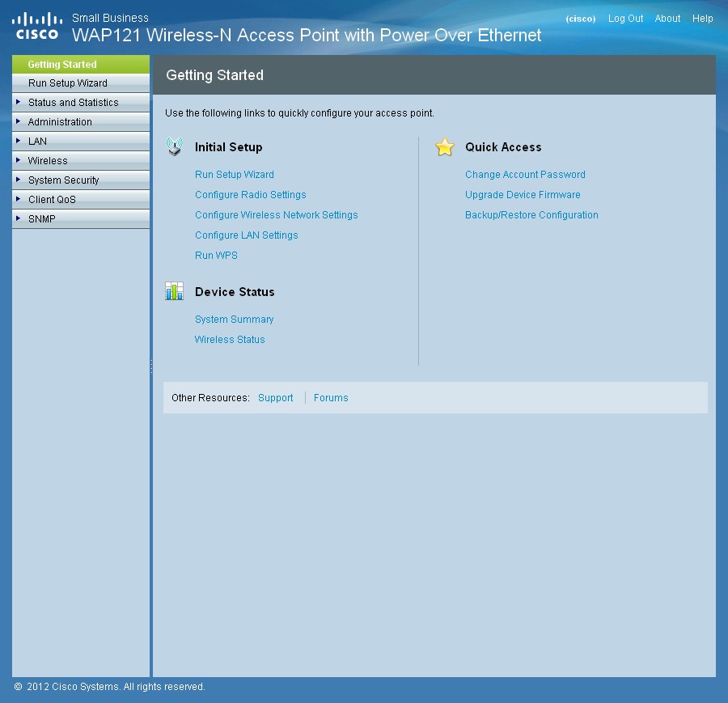Click Change Account Password link
This screenshot has width=728, height=703.
coord(525,175)
